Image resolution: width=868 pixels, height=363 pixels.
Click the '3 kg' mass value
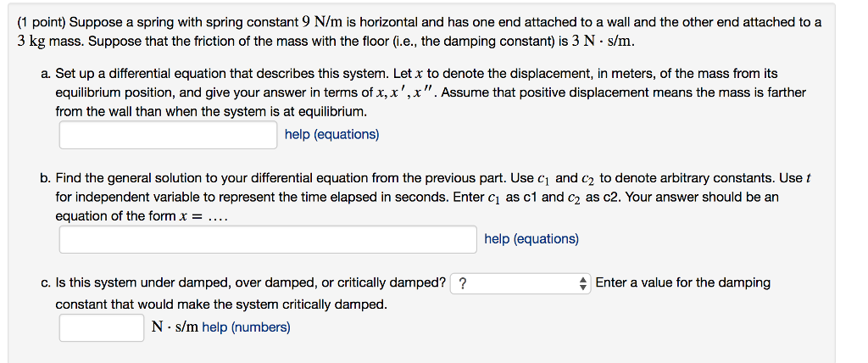click(x=36, y=42)
